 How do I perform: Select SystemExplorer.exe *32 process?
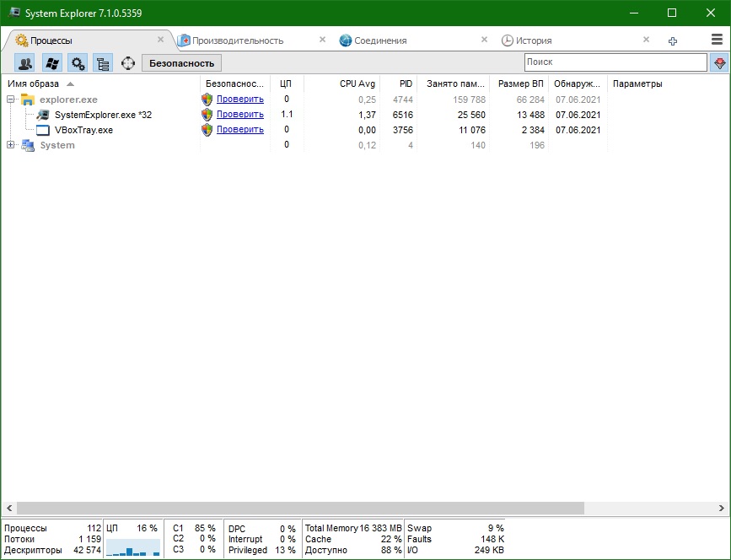pyautogui.click(x=365, y=115)
